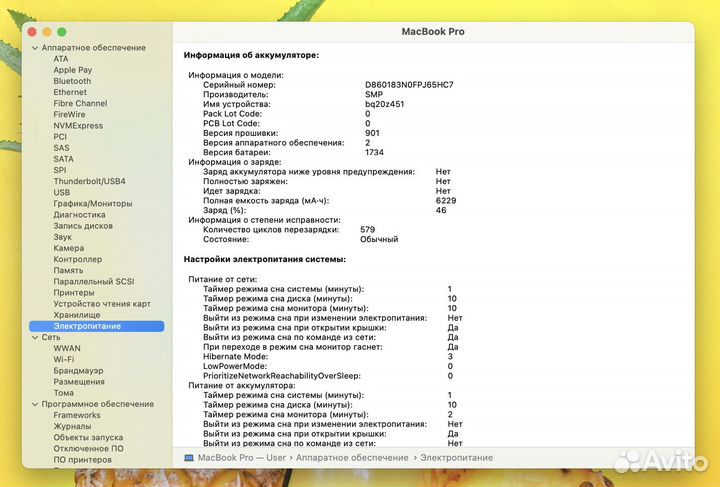
Task: Open Устройство чтения карт entry
Action: click(102, 304)
